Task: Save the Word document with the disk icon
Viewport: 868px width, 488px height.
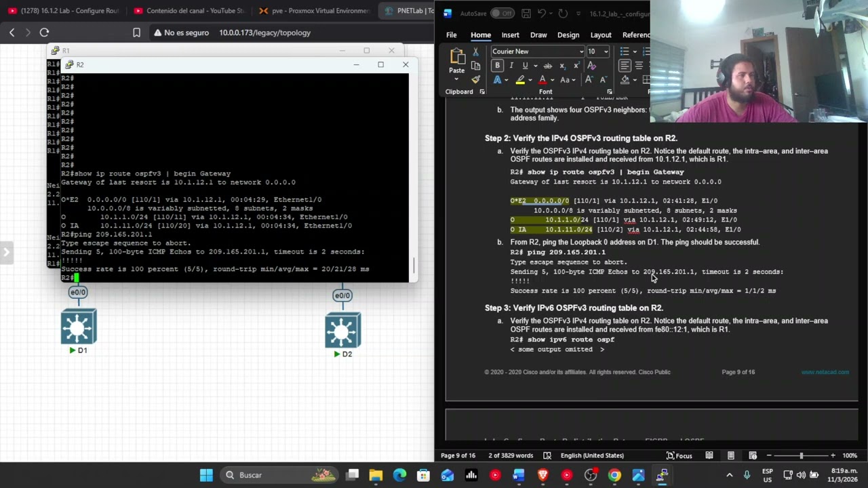Action: 525,14
